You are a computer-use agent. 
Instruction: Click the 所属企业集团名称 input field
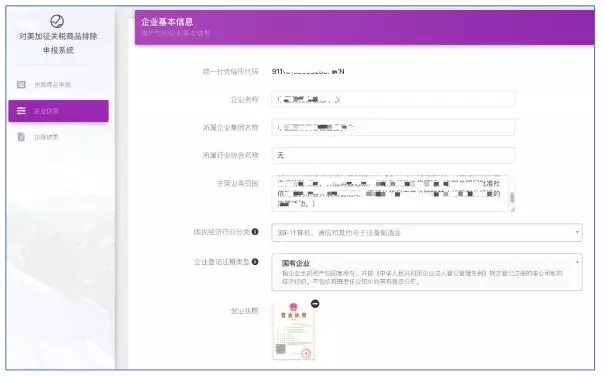[393, 127]
